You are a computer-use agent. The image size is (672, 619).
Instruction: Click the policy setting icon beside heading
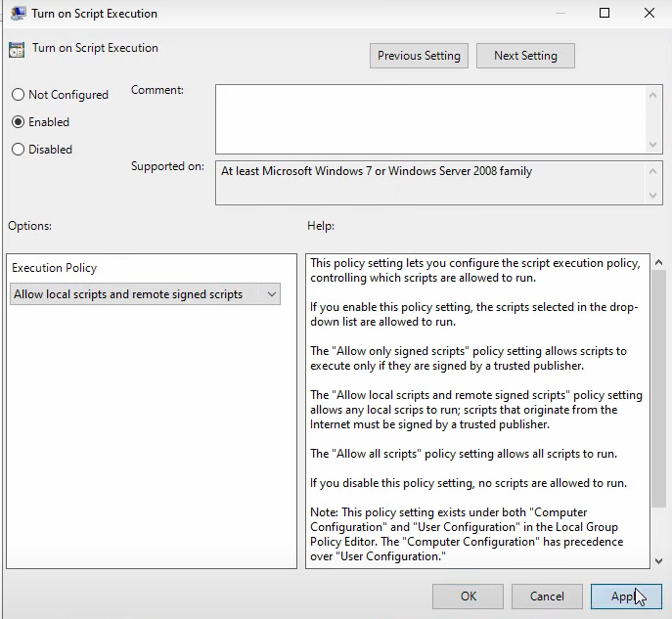[17, 50]
